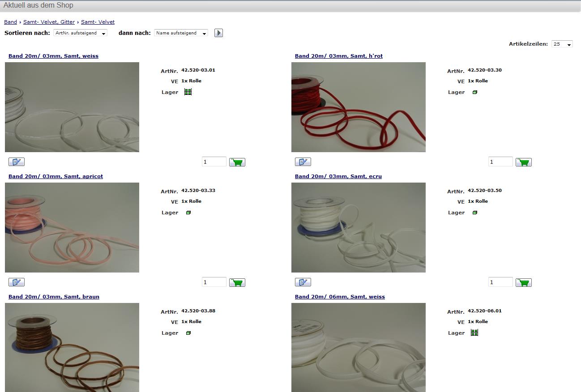Open white 03mm velvet ribbon photo

click(x=72, y=107)
